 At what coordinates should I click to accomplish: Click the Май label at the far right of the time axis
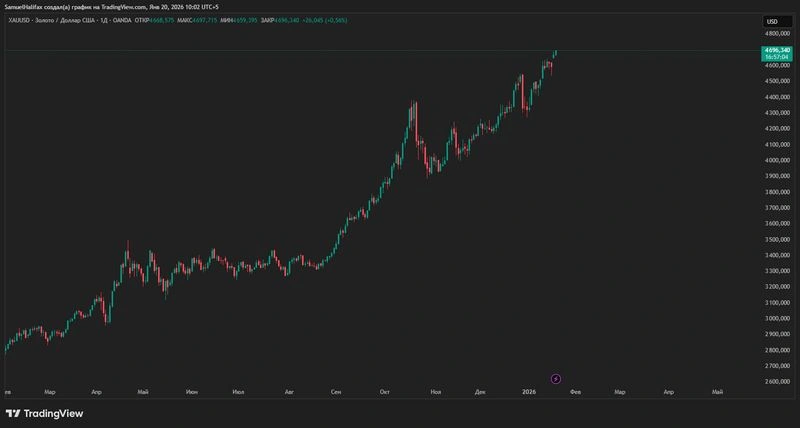pos(717,392)
